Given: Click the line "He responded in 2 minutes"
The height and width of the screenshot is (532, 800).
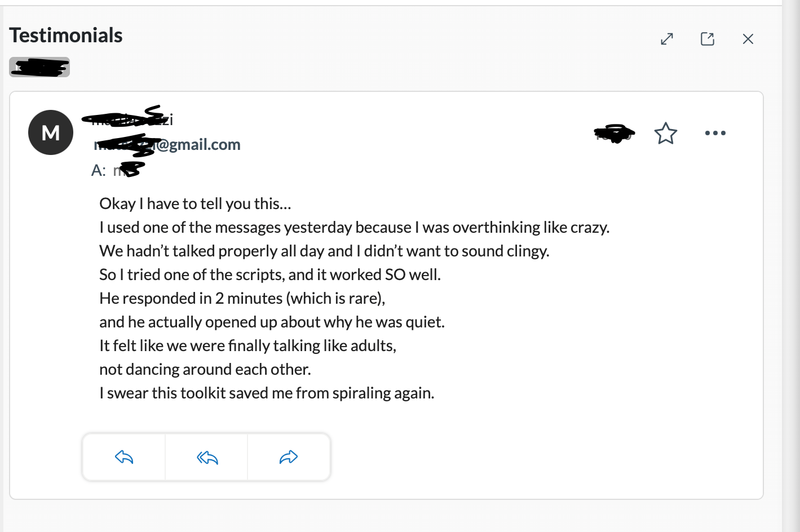Looking at the screenshot, I should pos(242,298).
